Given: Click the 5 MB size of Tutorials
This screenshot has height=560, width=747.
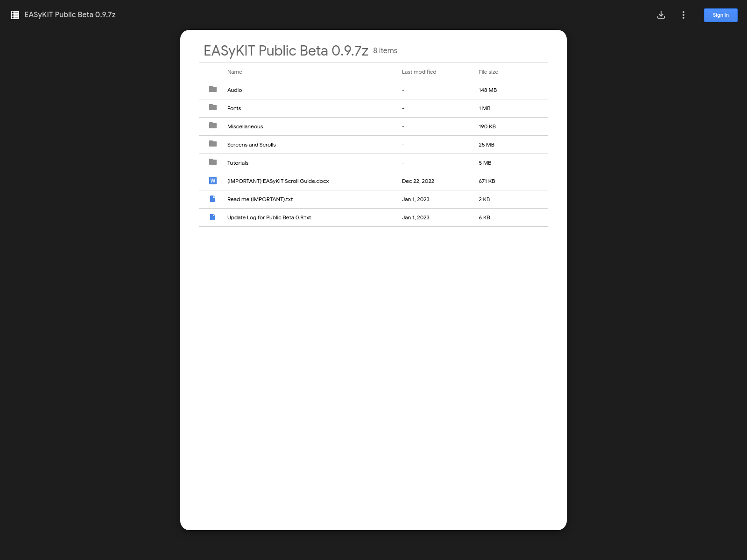Looking at the screenshot, I should click(x=485, y=163).
